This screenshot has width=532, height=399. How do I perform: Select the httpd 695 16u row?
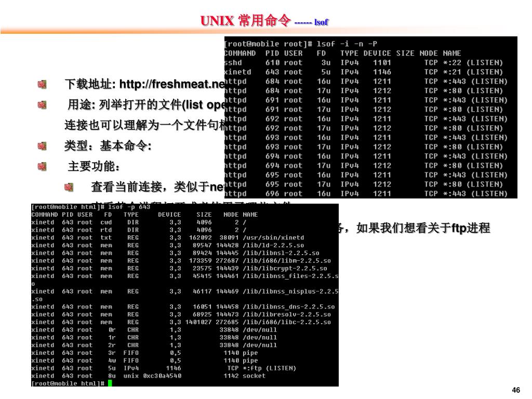(366, 175)
